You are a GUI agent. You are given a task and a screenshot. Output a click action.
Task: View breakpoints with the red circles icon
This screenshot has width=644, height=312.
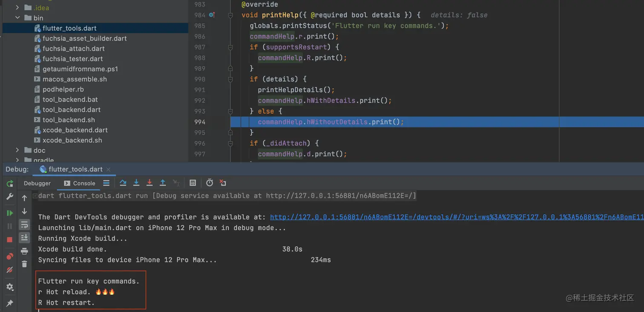click(10, 256)
